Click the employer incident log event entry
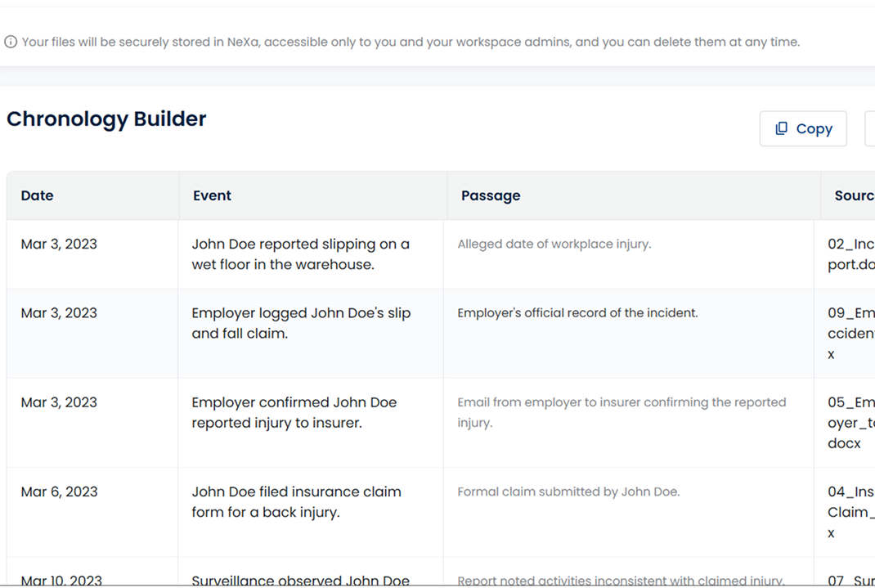Image resolution: width=875 pixels, height=588 pixels. (x=301, y=322)
